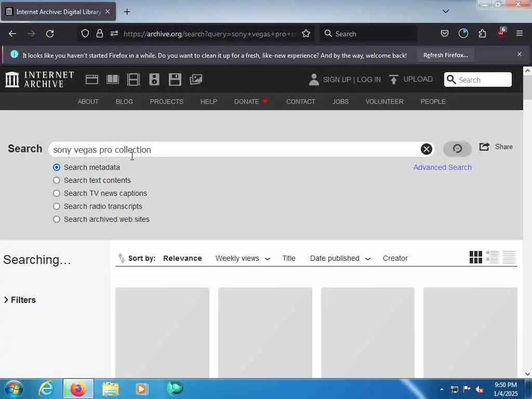Click the Share icon
The image size is (532, 399).
485,147
